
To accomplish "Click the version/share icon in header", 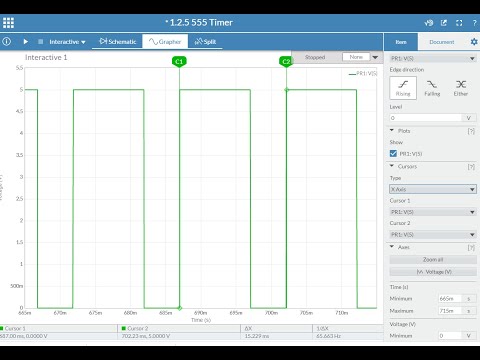I will point(429,23).
